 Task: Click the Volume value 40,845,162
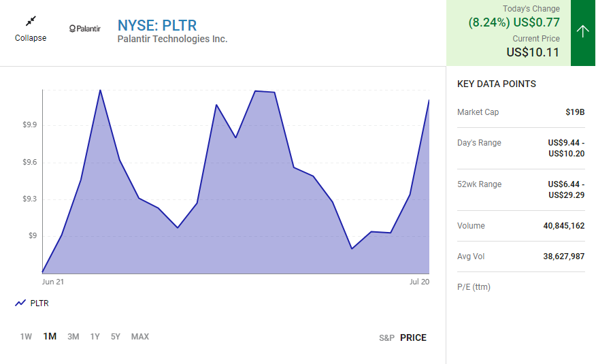click(564, 226)
